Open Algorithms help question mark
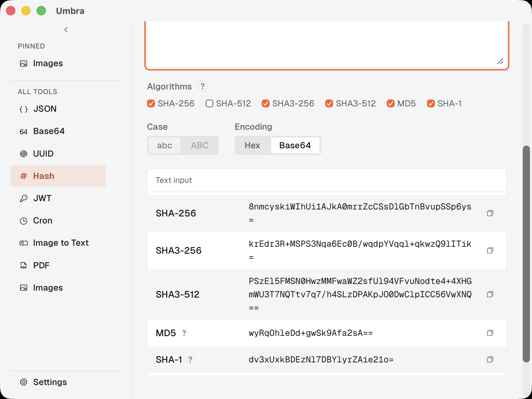Screen dimensions: 532x399 click(202, 86)
